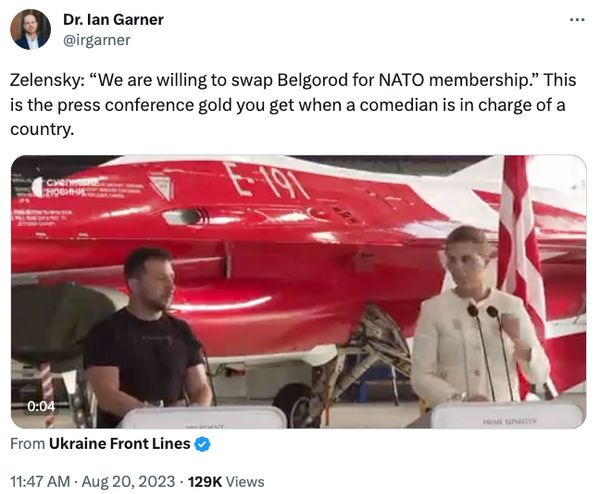Open the 129K Views count

(x=226, y=481)
